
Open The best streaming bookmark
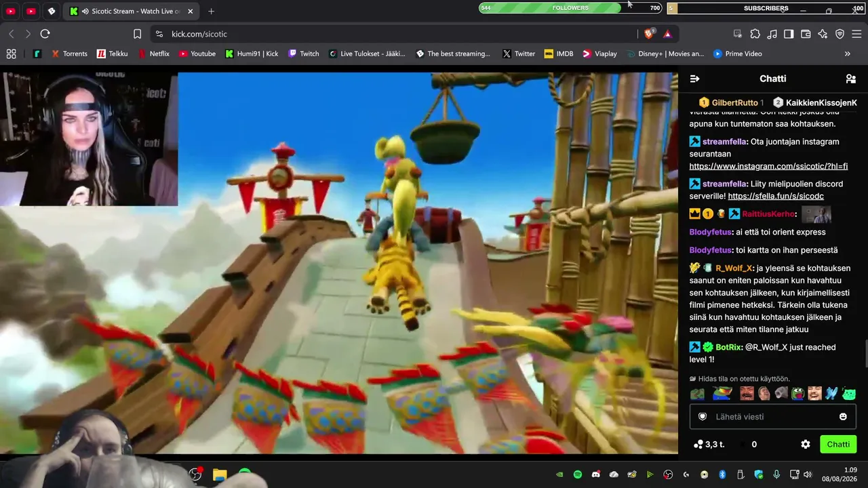[x=453, y=54]
